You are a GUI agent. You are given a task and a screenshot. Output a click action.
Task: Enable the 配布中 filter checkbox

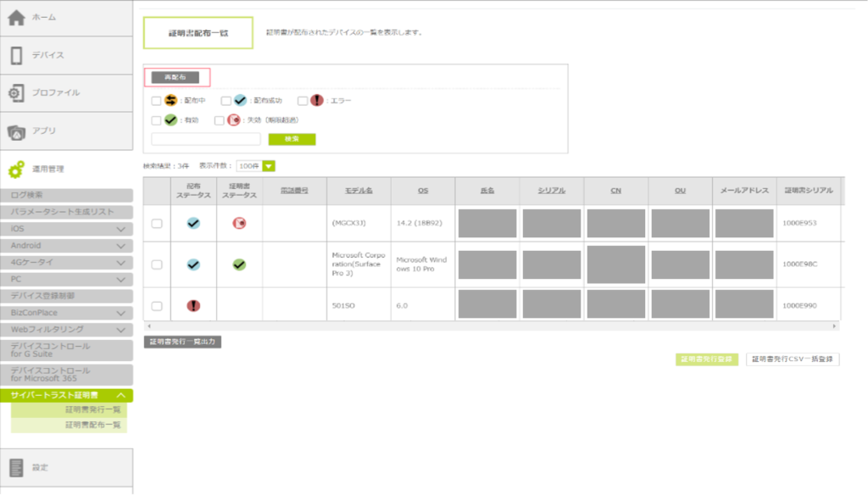pos(156,101)
